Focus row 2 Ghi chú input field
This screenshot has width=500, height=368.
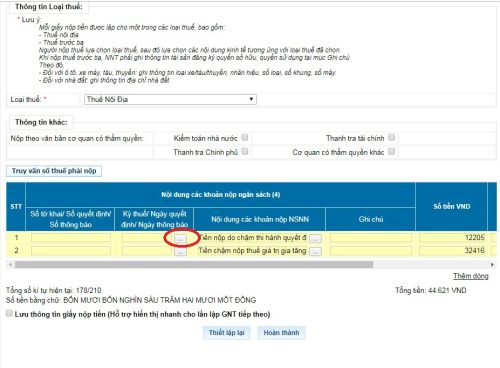(371, 251)
